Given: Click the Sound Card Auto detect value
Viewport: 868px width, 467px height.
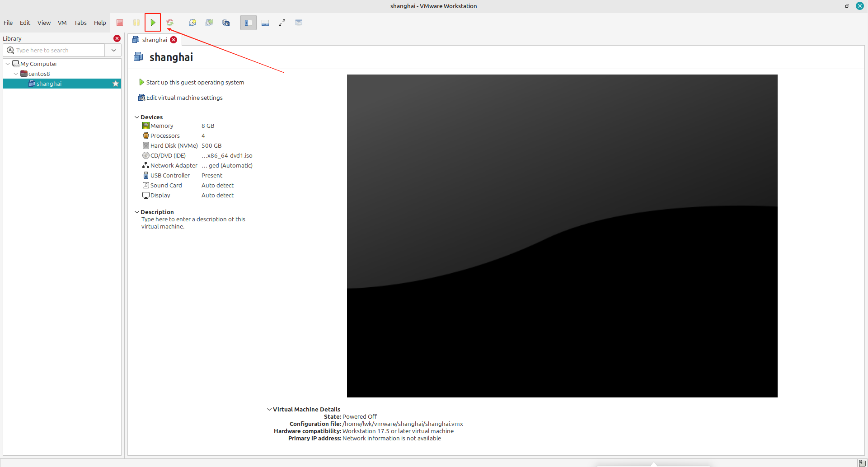Looking at the screenshot, I should coord(218,185).
